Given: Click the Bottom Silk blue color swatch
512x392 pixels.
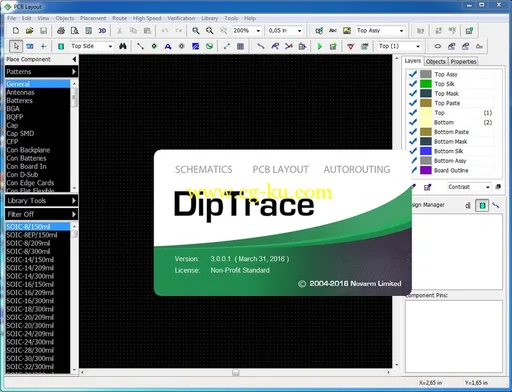Looking at the screenshot, I should coord(426,151).
